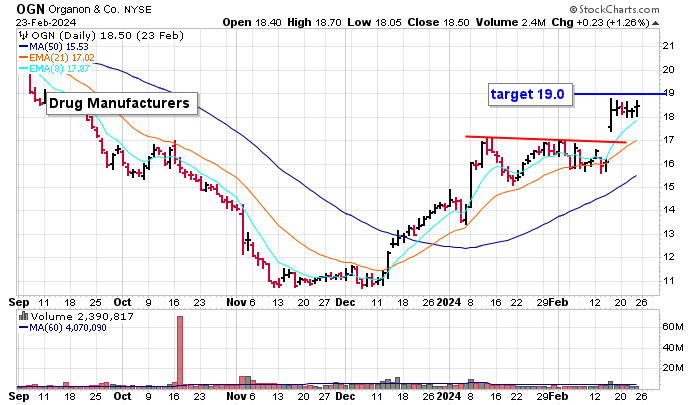
Task: Click the 2024 label on bottom date axis
Action: click(x=449, y=397)
